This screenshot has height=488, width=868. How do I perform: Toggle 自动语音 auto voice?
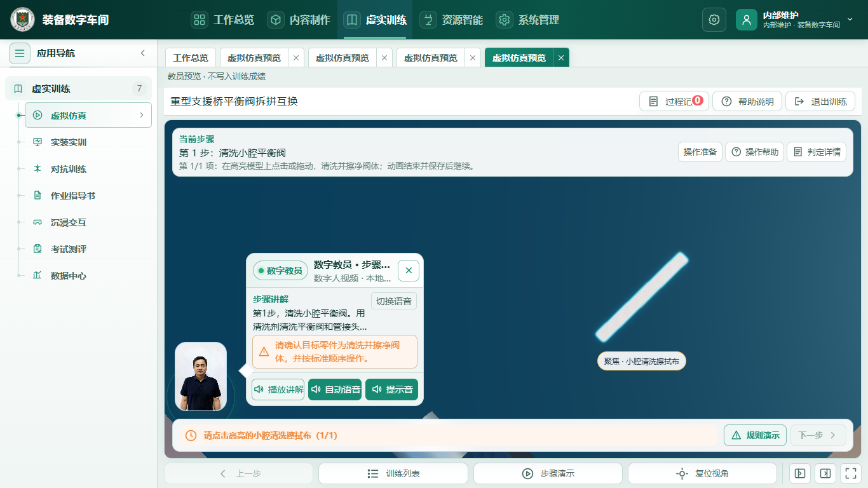335,390
